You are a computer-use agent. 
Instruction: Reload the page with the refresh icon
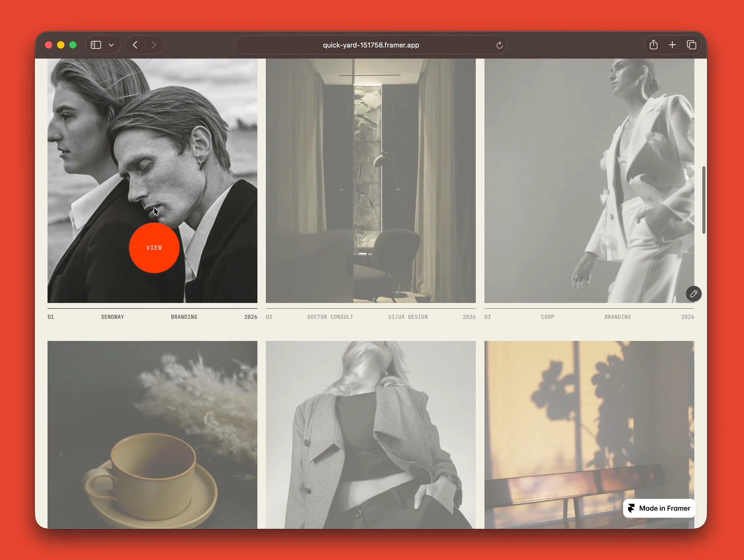pos(499,45)
